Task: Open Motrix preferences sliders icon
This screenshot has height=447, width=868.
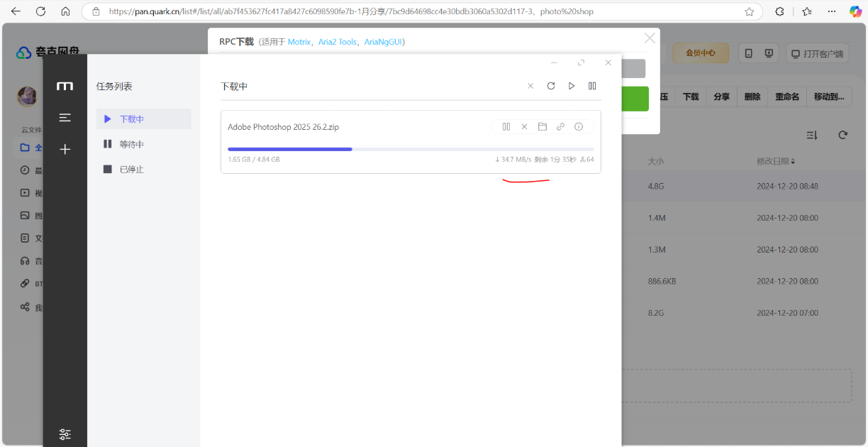Action: coord(65,434)
